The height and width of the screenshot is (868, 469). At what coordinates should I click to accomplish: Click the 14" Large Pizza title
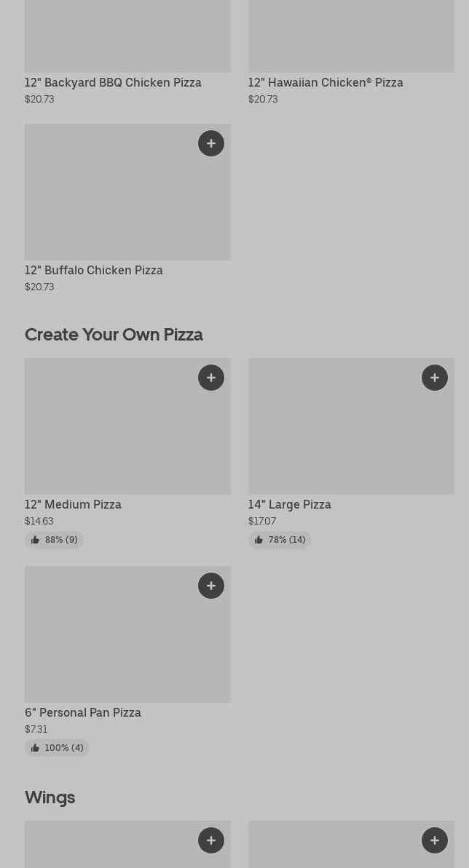pyautogui.click(x=289, y=505)
